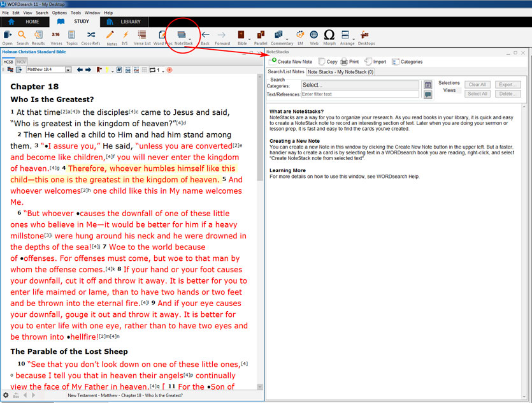Open the Matthew 18:4 reference dropdown arrow
The height and width of the screenshot is (403, 532).
pos(68,70)
